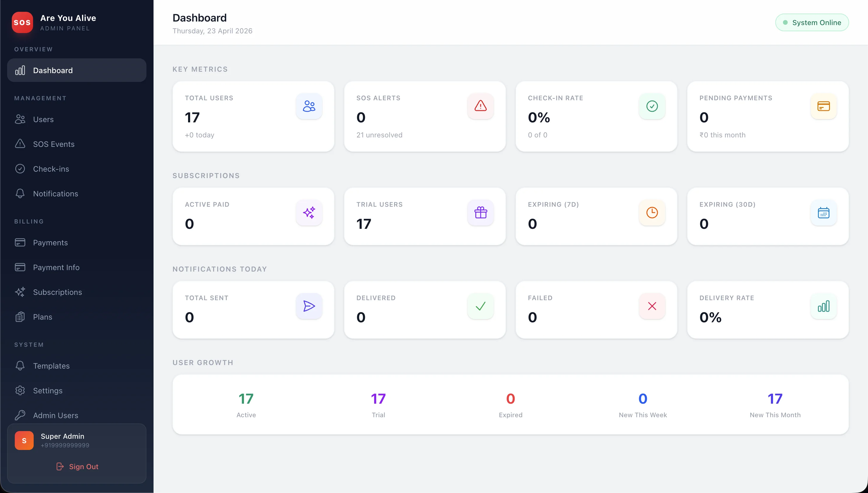Open Settings via the gear icon
This screenshot has height=493, width=868.
click(x=20, y=390)
